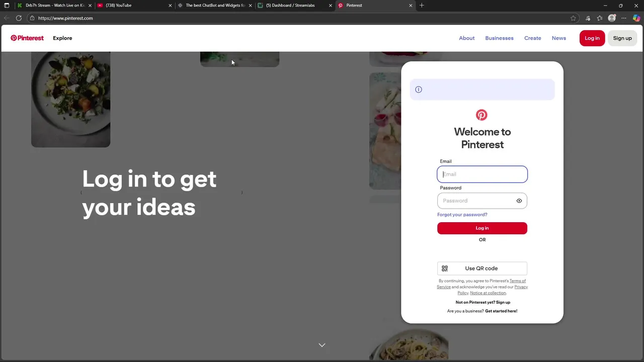Close the Dashboard / Streamlabs tab
The image size is (644, 362).
coord(331,6)
